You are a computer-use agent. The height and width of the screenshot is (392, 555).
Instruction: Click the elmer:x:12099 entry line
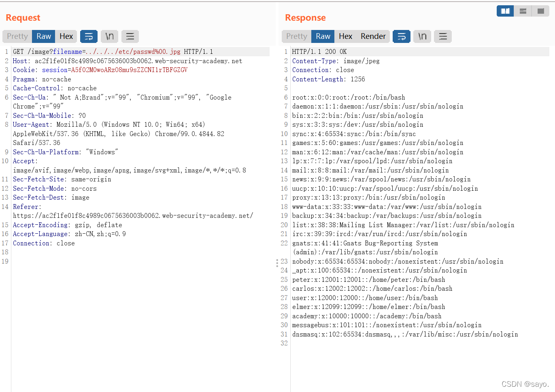(x=369, y=307)
